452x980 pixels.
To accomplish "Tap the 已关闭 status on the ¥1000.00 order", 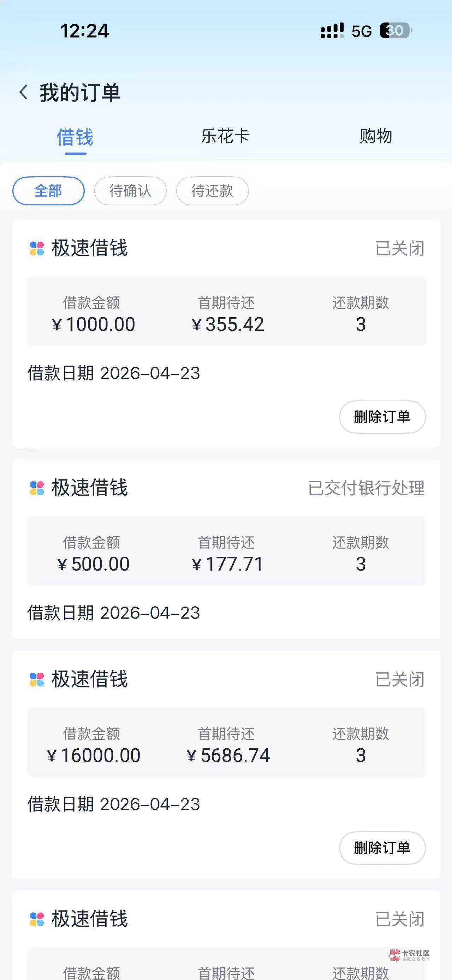I will (x=399, y=248).
